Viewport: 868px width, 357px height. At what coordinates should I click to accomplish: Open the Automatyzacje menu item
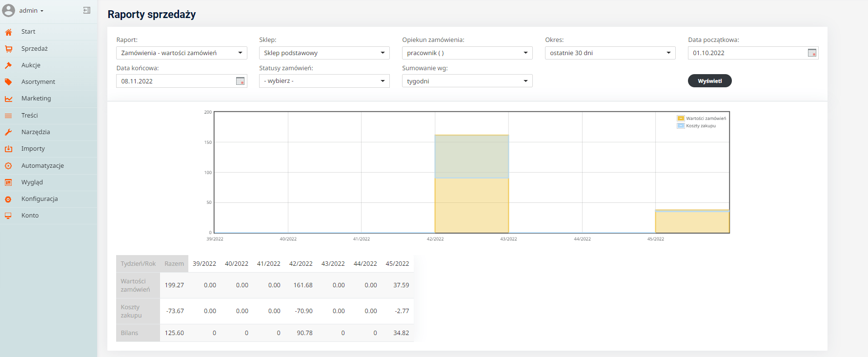(42, 166)
